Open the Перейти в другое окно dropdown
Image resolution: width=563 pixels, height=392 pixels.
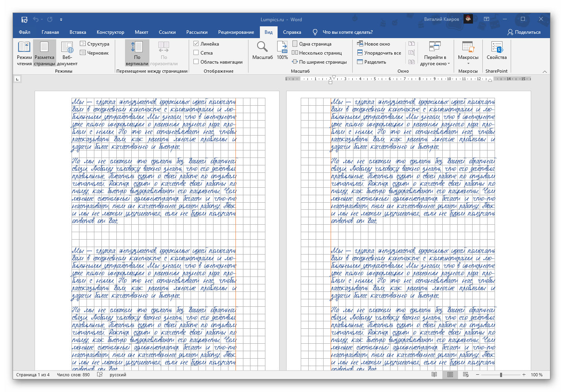pyautogui.click(x=435, y=53)
